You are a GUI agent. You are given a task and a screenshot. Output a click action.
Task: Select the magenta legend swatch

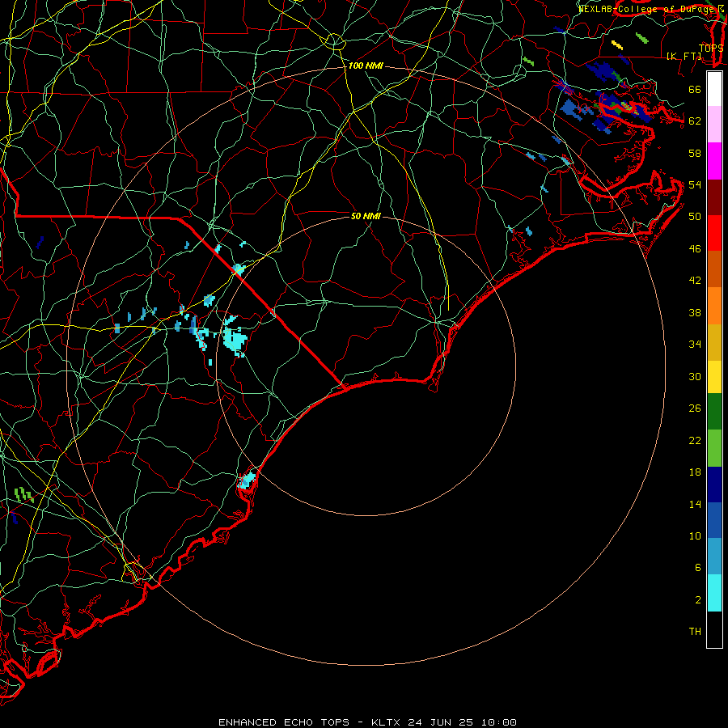(x=714, y=161)
